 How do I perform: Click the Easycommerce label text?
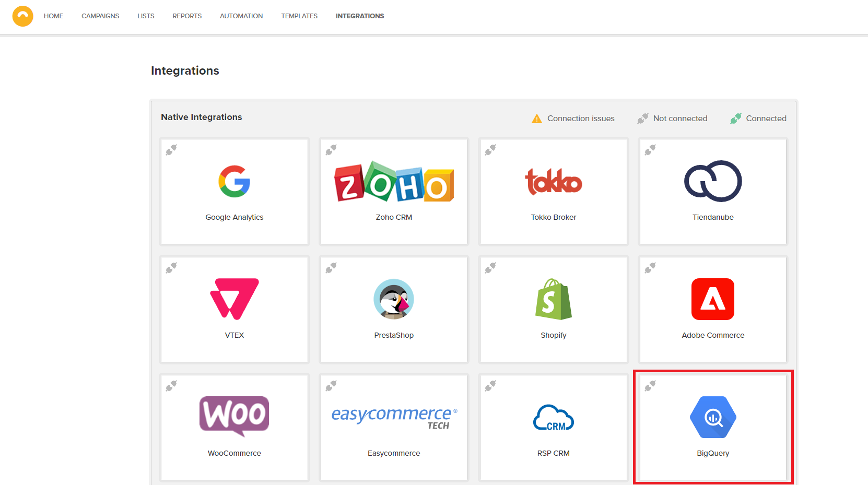point(394,453)
